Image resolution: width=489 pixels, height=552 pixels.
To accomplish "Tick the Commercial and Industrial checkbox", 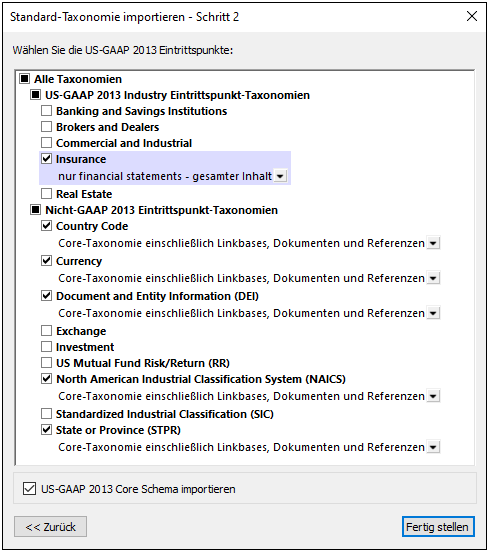I will coord(46,143).
